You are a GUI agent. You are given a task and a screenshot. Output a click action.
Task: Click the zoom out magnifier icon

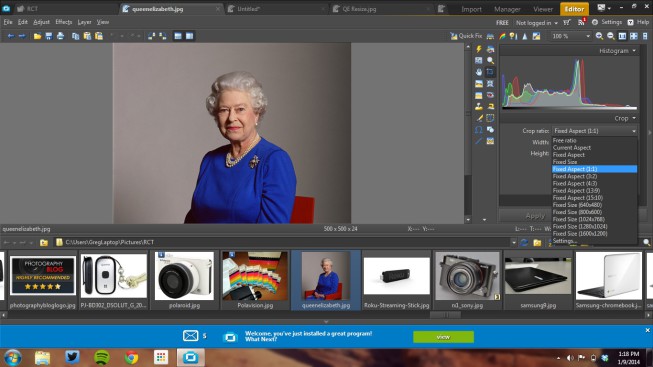click(611, 36)
